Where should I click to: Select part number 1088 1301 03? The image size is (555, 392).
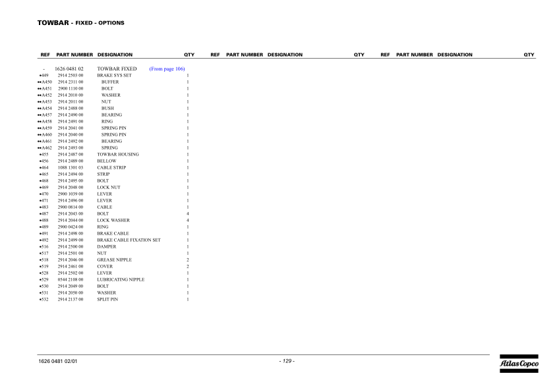coord(71,168)
